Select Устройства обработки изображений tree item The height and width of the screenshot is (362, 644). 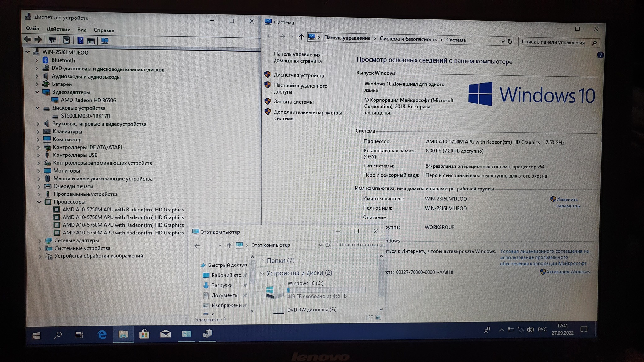99,256
